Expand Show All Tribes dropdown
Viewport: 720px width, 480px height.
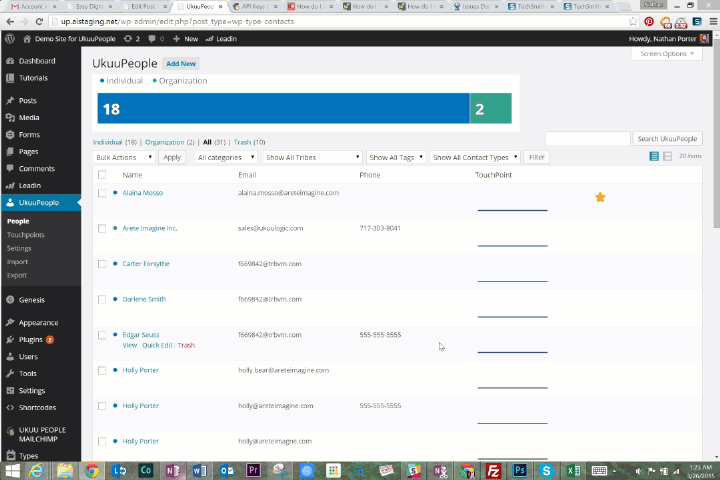(312, 157)
